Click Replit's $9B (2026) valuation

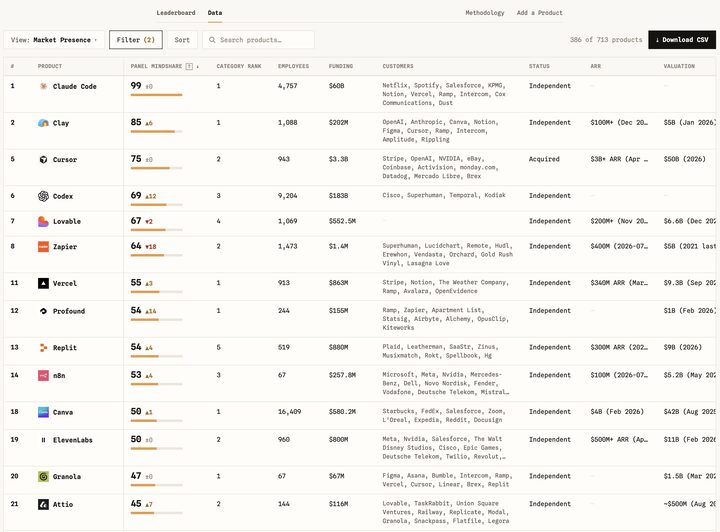(682, 347)
